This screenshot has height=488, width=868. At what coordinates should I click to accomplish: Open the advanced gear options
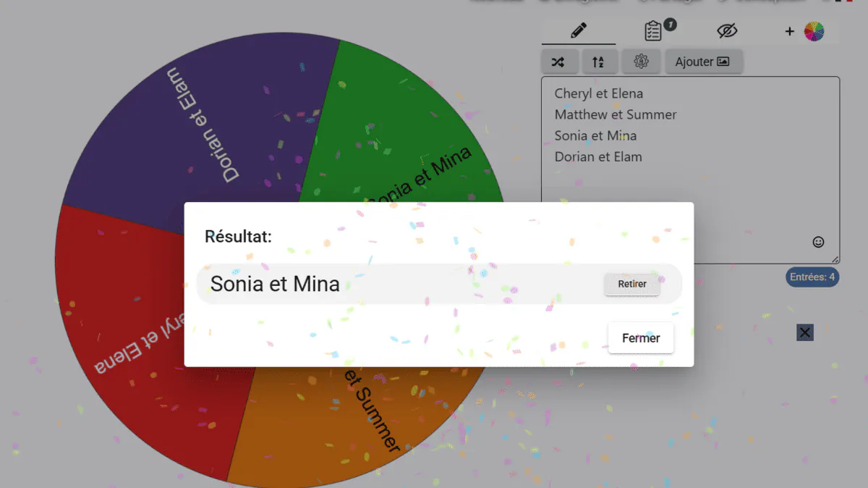[642, 62]
